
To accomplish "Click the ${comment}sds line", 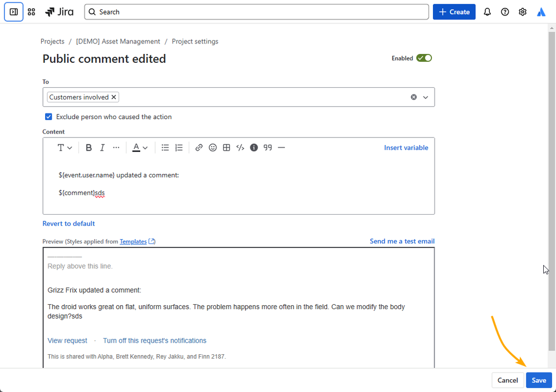I will 82,193.
